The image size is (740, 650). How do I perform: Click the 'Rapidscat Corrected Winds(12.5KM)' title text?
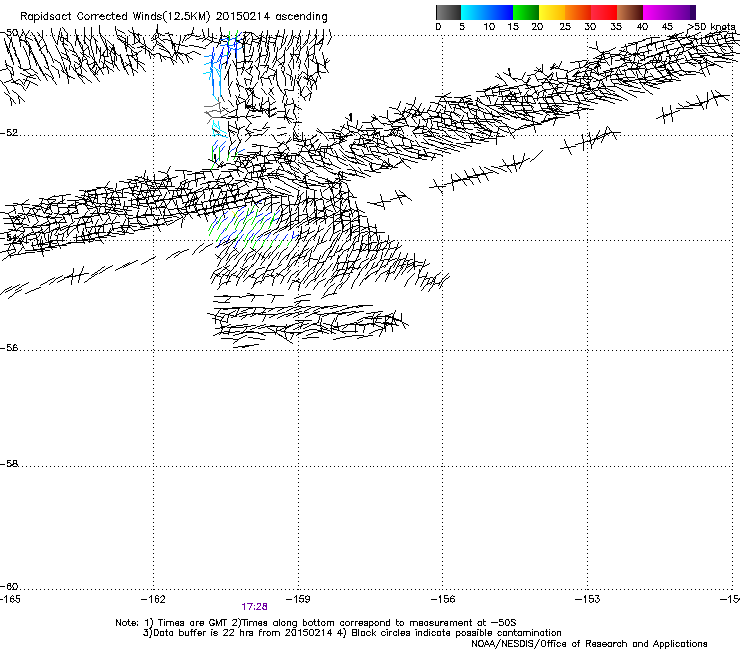coord(115,17)
